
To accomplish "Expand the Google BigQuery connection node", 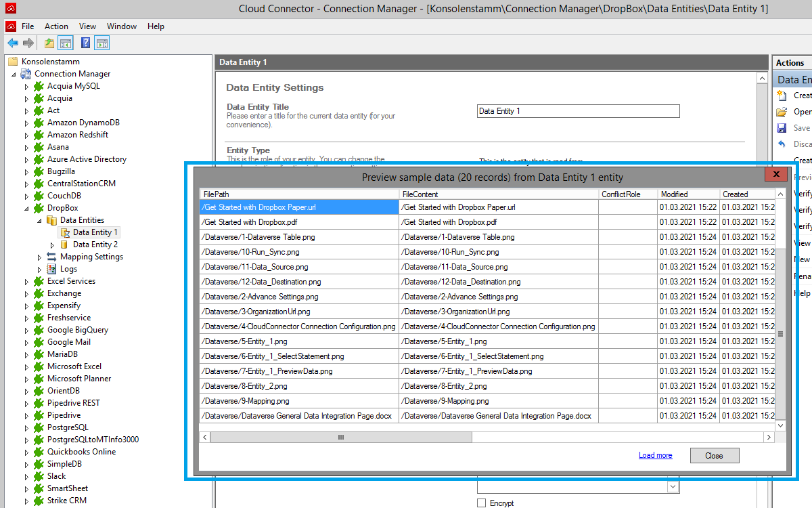I will (27, 331).
